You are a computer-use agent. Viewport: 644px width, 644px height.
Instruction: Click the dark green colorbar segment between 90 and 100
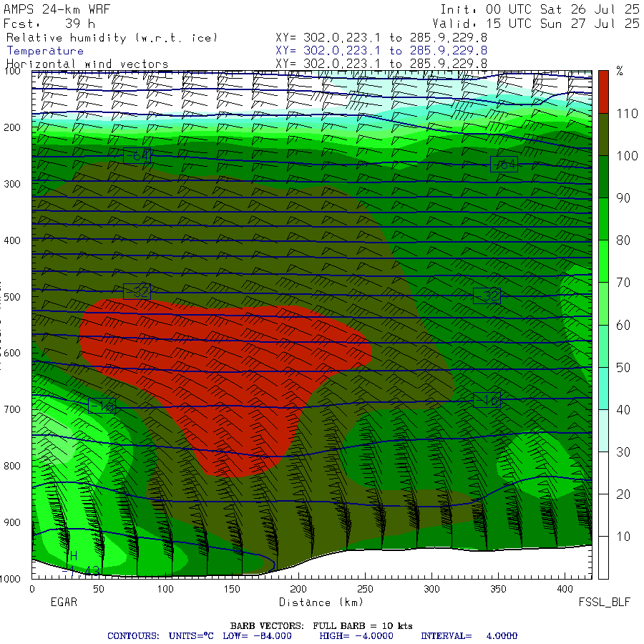coord(603,177)
